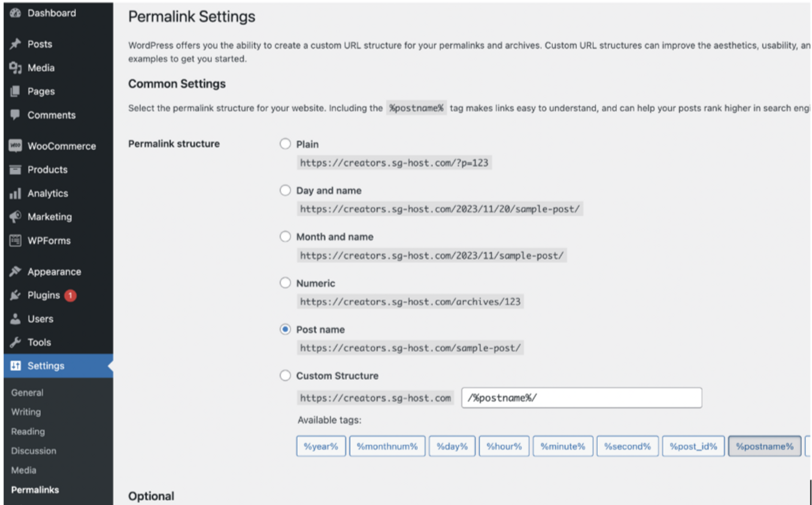Insert the %year% tag button

(x=321, y=446)
